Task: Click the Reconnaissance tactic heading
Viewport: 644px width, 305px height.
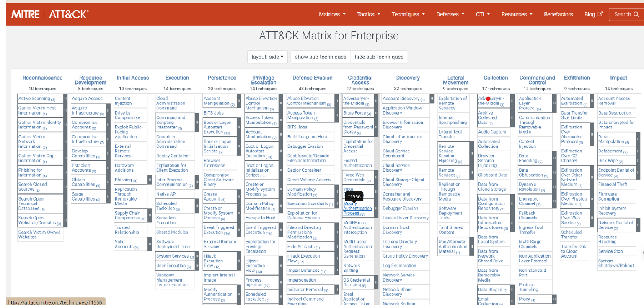Action: click(x=42, y=78)
